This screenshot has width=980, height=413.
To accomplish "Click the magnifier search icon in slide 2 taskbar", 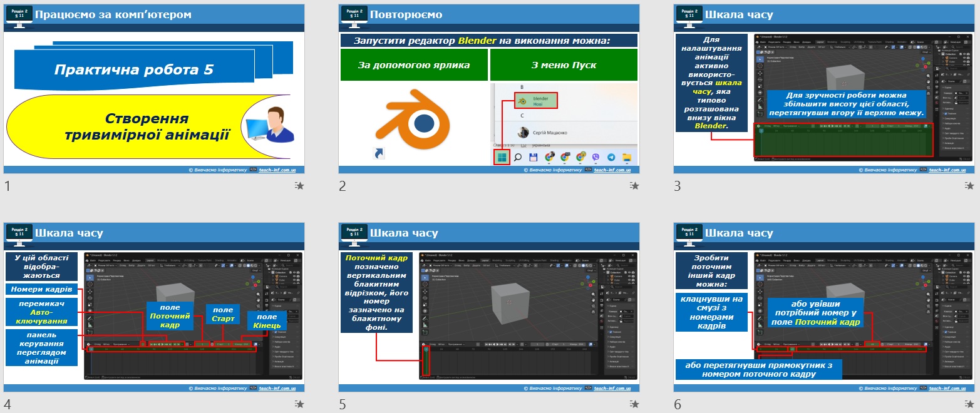I will click(x=518, y=157).
